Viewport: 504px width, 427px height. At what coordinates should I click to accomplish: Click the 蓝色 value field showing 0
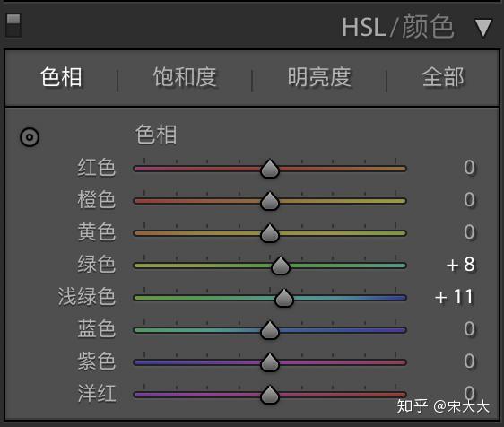pos(469,329)
